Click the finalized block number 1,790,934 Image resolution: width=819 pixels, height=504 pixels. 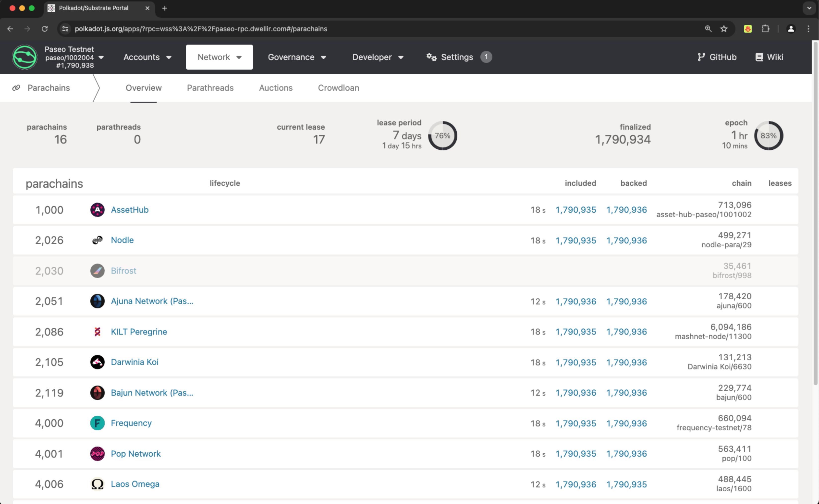[623, 139]
